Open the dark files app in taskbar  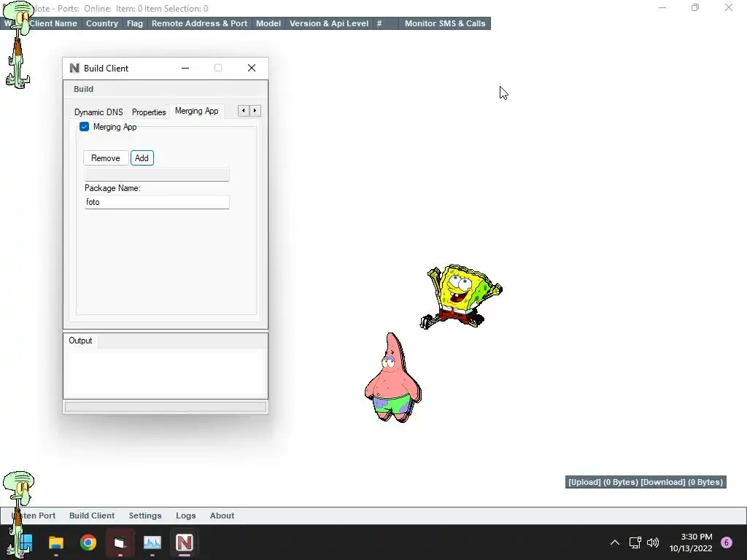tap(120, 542)
